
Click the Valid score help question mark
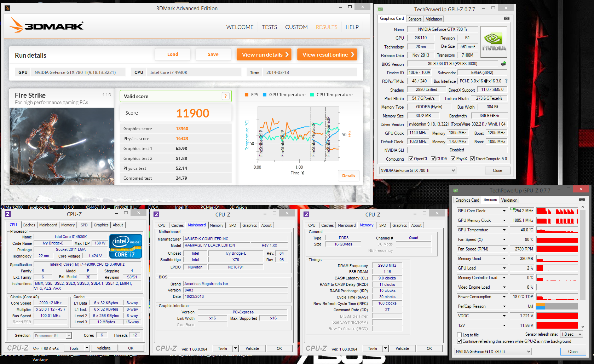[225, 96]
